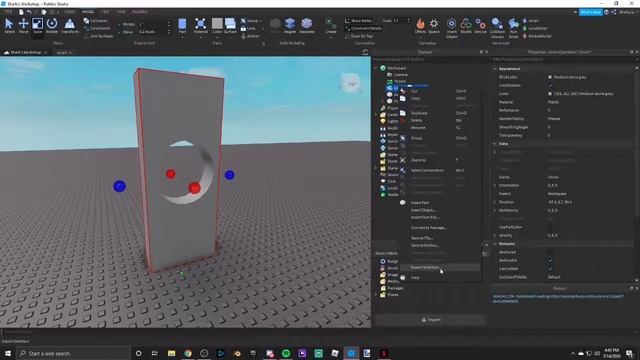Screen dimensions: 640x360
Task: Toggle Draw On Top option
Action: point(359,36)
